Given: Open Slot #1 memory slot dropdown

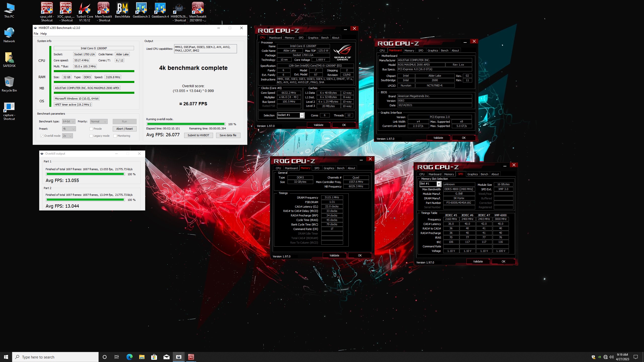Looking at the screenshot, I should pyautogui.click(x=430, y=184).
